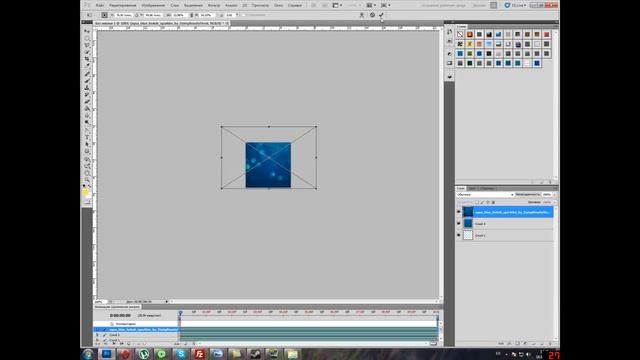Screen dimensions: 640x360
Task: Select the 3D Object Rotate tool
Action: point(87,160)
